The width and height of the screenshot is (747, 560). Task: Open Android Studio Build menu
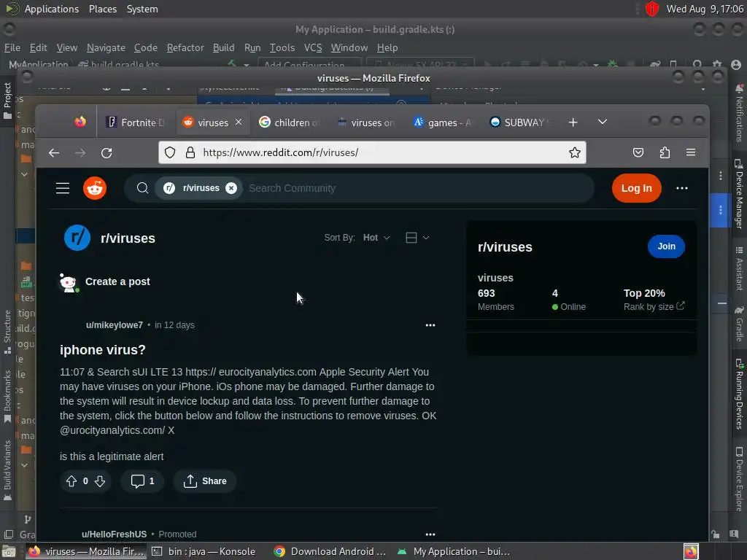223,47
